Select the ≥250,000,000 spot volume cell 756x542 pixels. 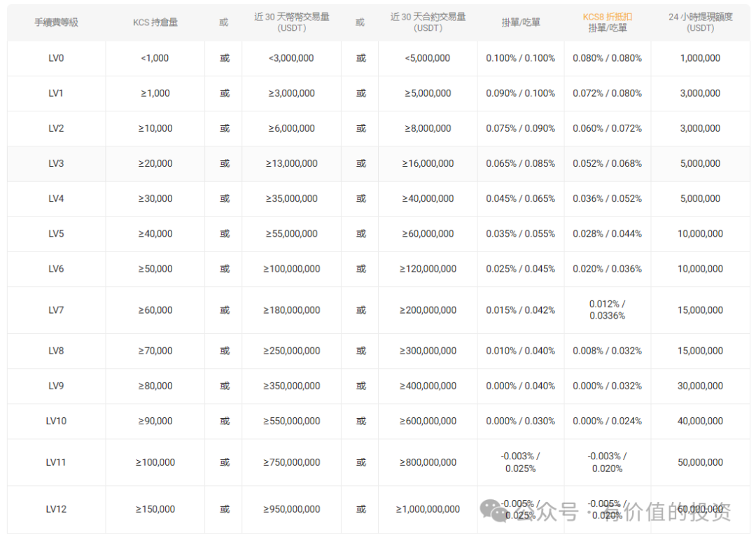pos(292,351)
